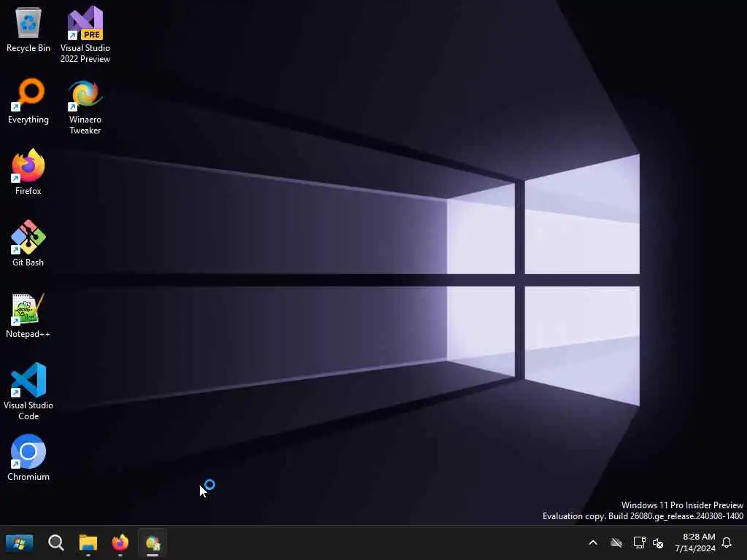Open taskbar Search magnifier
747x560 pixels.
coord(55,542)
